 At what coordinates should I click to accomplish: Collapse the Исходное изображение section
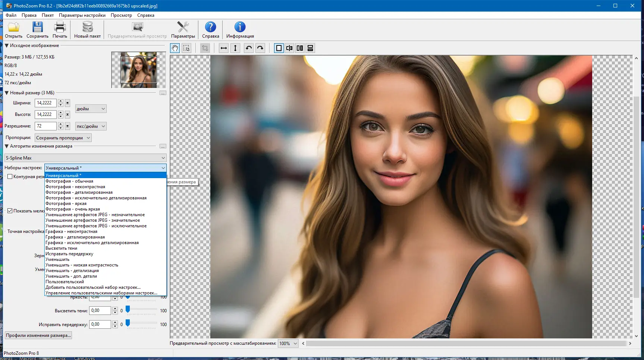pos(7,45)
